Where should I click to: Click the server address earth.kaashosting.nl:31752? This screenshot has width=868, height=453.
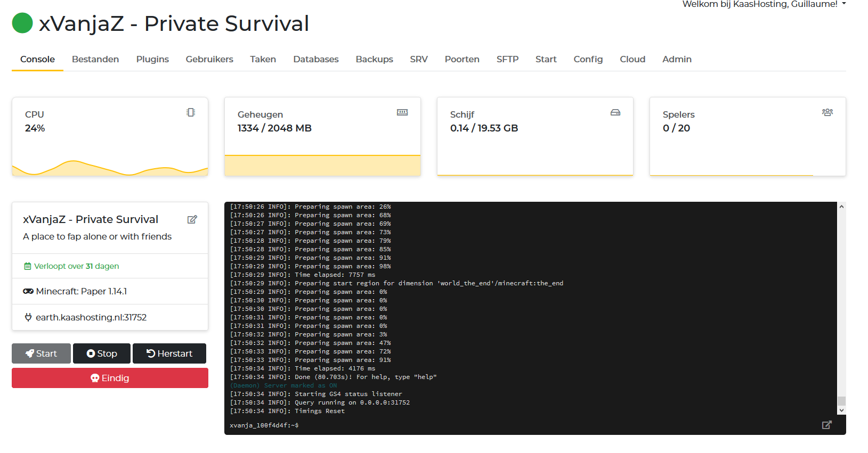[x=91, y=317]
